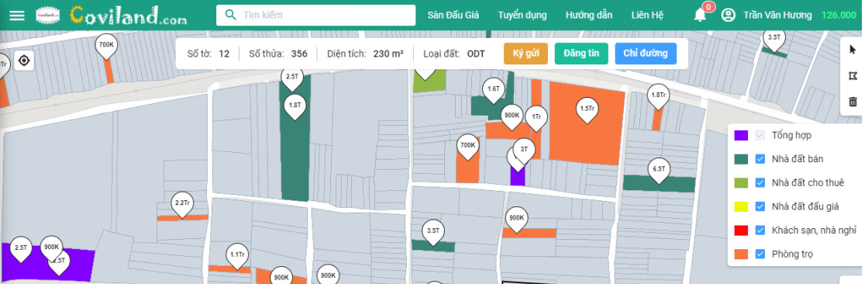868x284 pixels.
Task: Click the Ký gửi button
Action: pos(525,54)
